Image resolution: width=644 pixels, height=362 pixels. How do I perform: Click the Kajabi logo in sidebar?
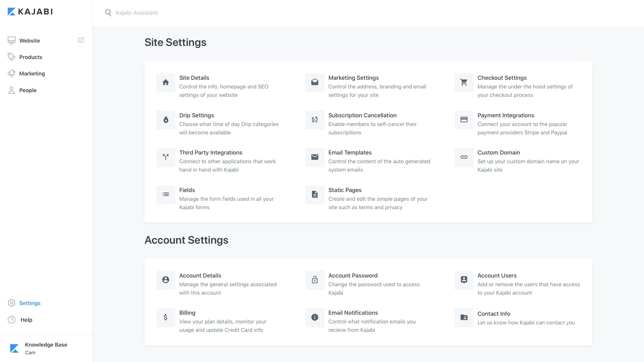coord(30,12)
